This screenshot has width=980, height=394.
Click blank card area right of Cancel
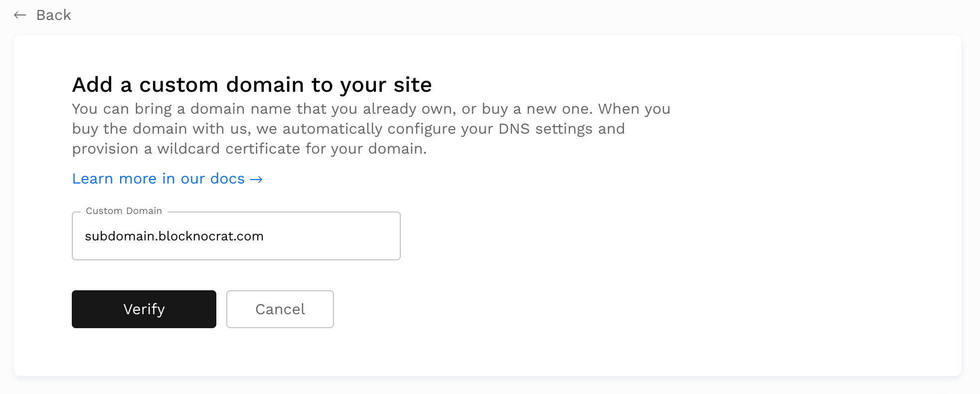(x=548, y=309)
